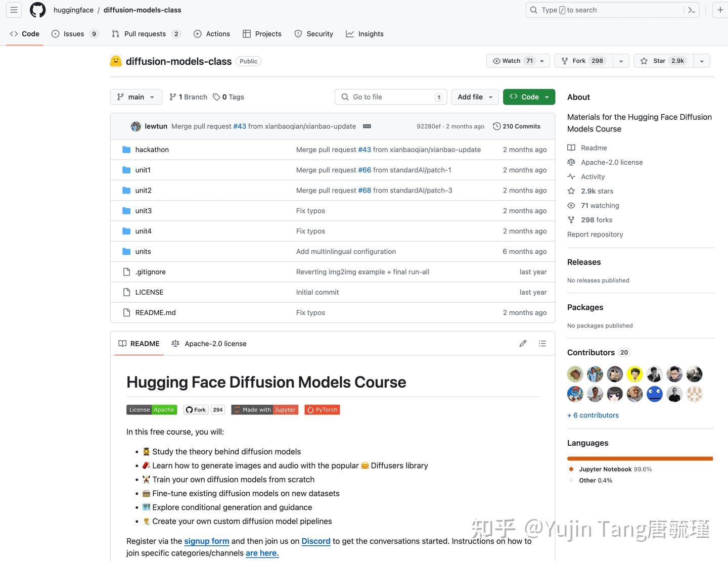Open the README outline list icon

pos(542,343)
